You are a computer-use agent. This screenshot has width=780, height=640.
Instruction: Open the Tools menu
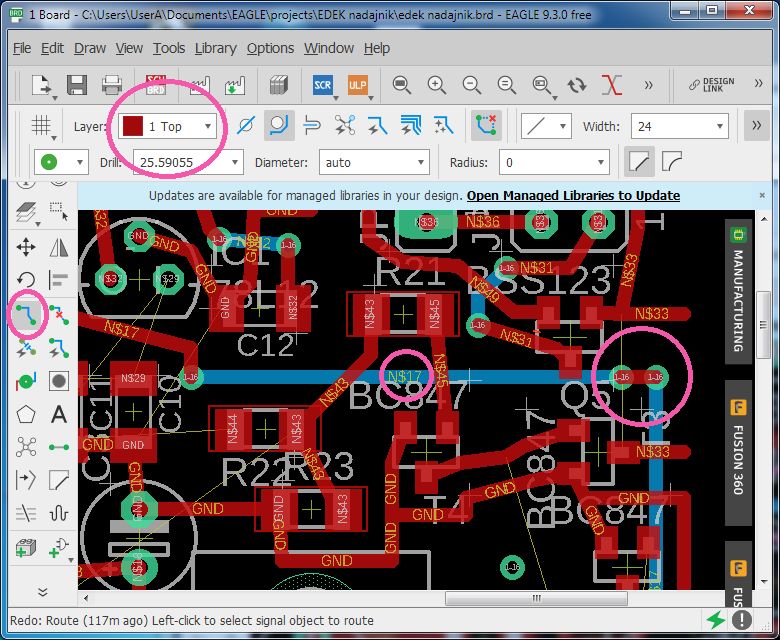169,48
